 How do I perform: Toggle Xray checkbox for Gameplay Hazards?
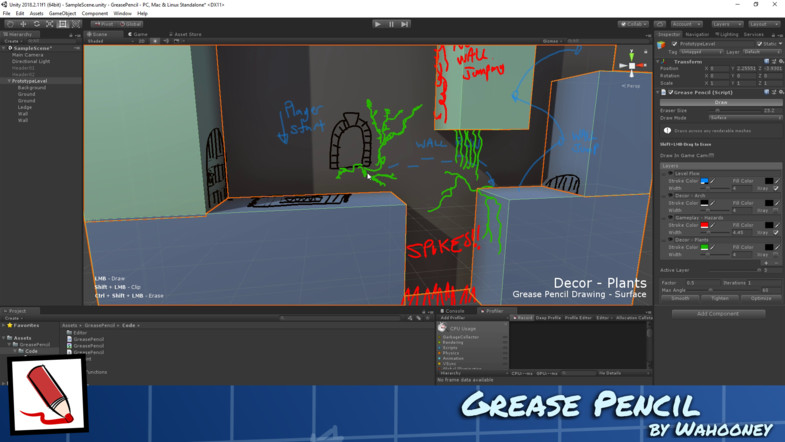pos(776,232)
